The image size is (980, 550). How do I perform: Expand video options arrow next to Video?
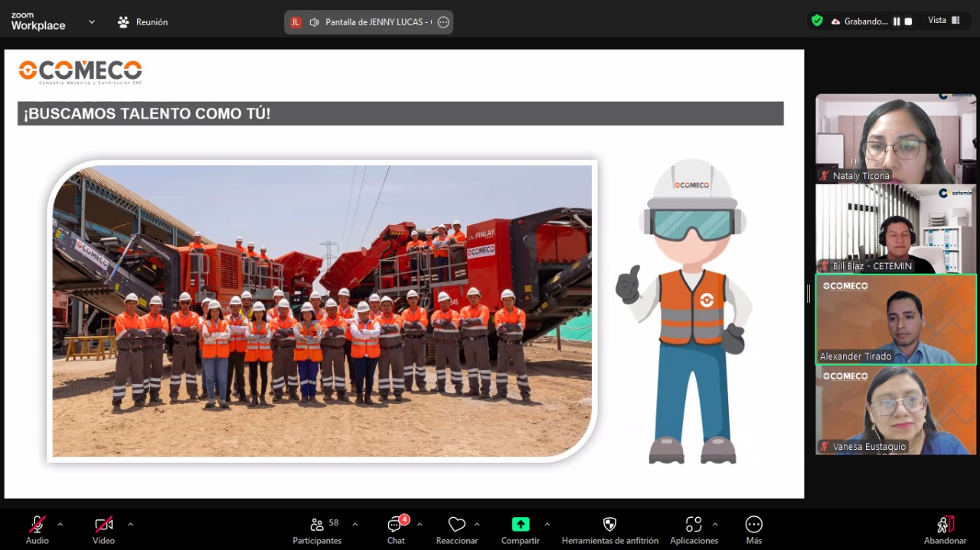click(130, 525)
